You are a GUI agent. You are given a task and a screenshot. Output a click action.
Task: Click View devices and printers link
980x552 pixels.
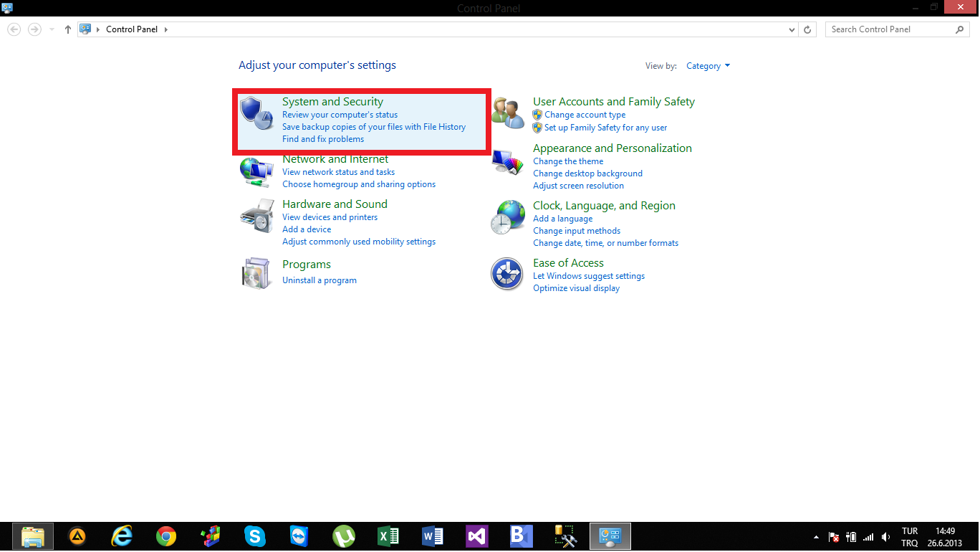coord(330,217)
